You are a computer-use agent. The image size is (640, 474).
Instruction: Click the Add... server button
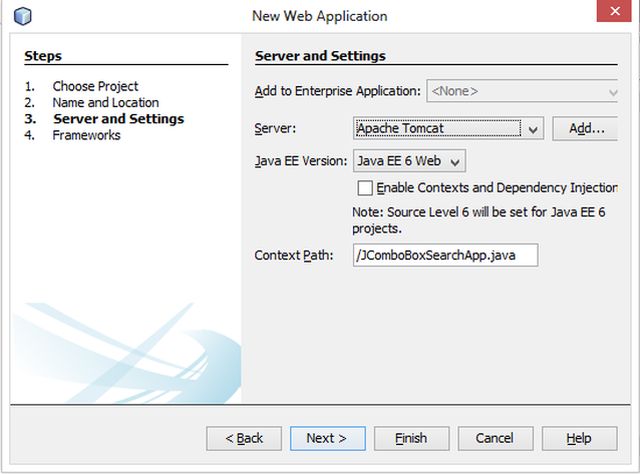tap(585, 129)
